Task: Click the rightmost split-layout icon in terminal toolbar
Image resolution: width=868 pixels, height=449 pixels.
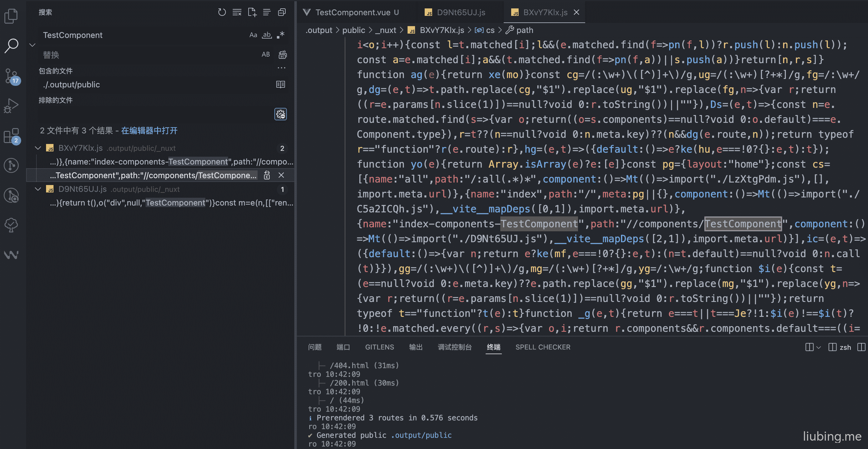Action: pos(861,347)
